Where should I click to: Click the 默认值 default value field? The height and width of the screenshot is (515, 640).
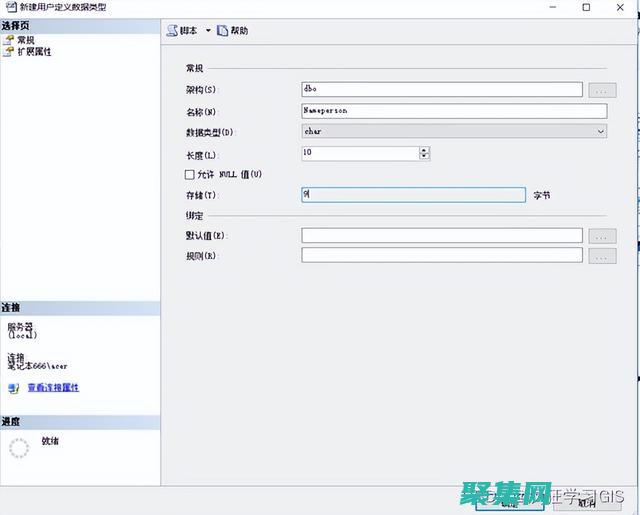[x=442, y=235]
